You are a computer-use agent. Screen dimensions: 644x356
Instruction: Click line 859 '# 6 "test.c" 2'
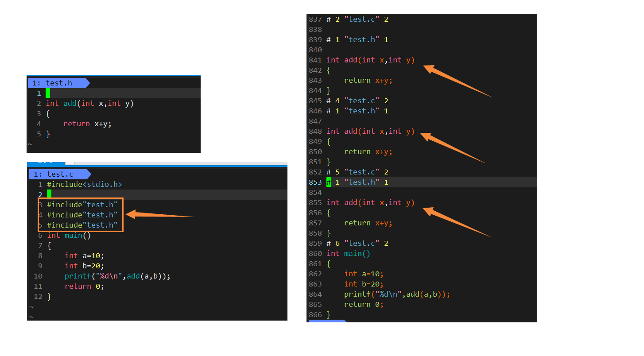tap(357, 243)
